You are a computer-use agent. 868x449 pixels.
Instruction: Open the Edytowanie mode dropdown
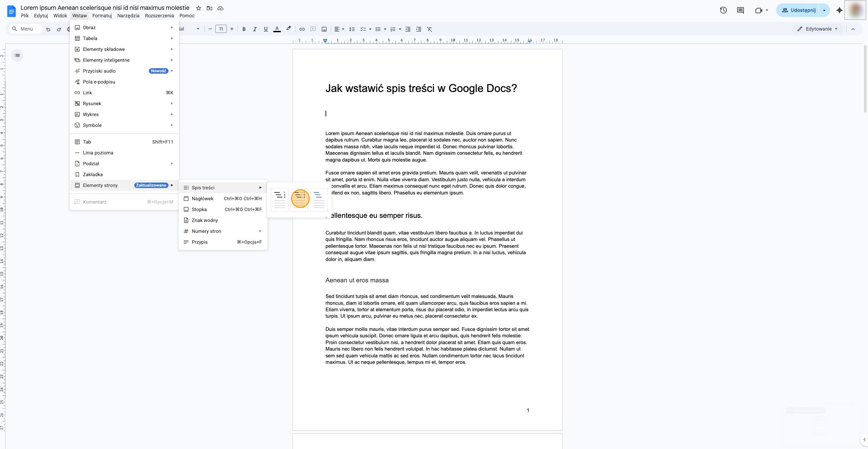click(817, 29)
